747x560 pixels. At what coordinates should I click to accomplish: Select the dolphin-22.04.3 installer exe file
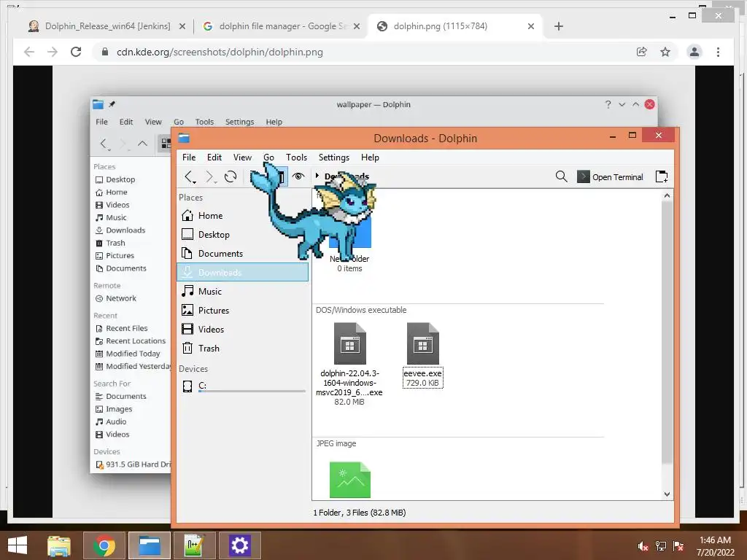pos(349,365)
